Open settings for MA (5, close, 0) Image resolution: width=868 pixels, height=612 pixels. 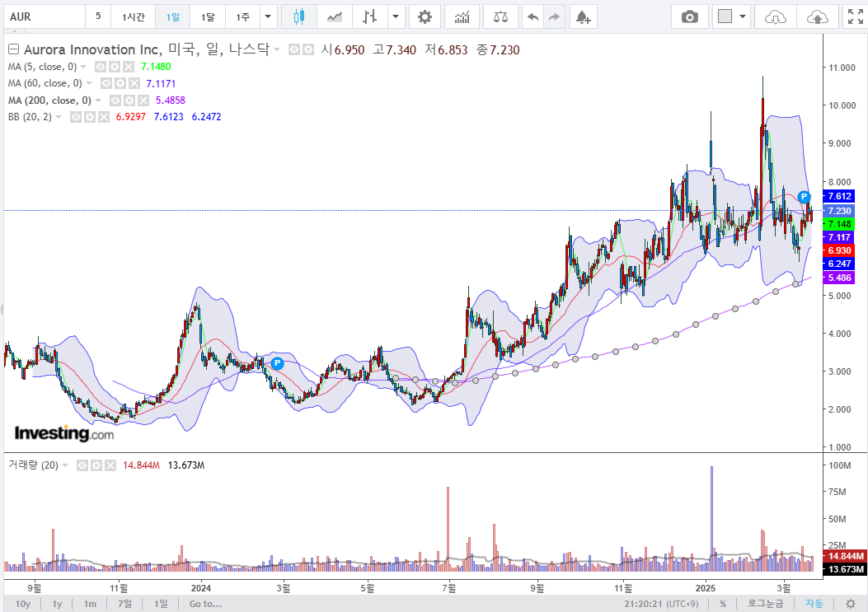(114, 67)
